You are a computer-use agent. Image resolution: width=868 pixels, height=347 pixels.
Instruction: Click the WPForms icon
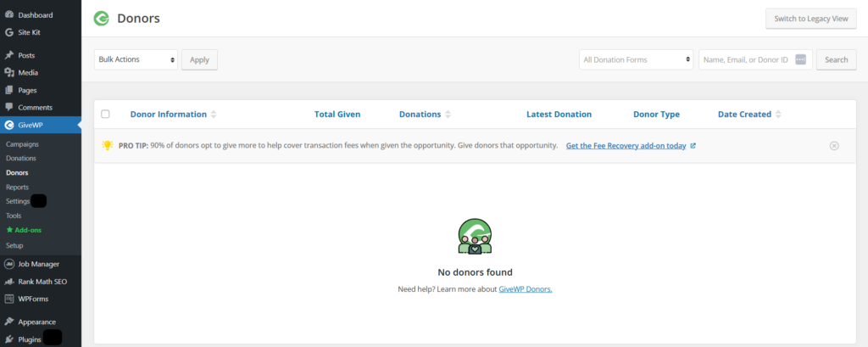(8, 299)
